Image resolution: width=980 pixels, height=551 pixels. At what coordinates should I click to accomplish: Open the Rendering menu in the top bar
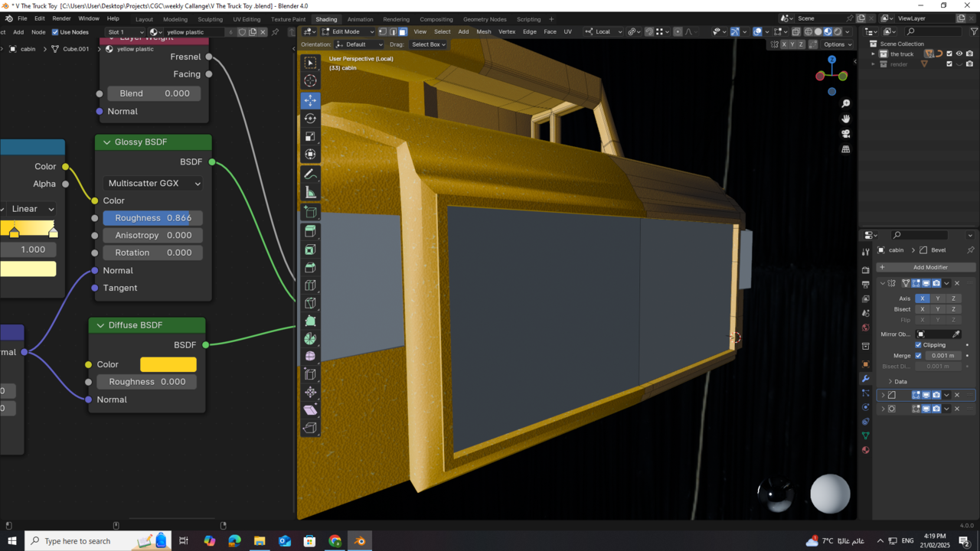point(397,19)
